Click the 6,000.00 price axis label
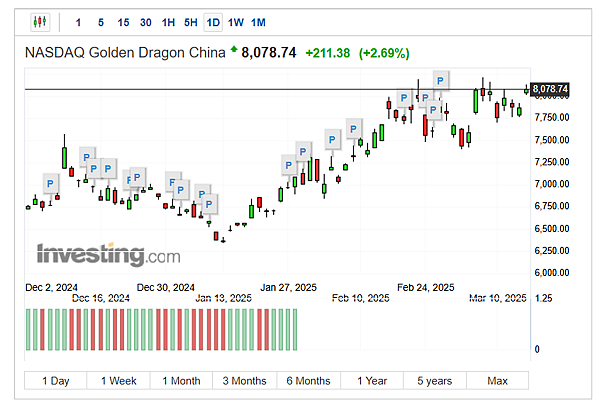The height and width of the screenshot is (415, 600). pos(552,273)
